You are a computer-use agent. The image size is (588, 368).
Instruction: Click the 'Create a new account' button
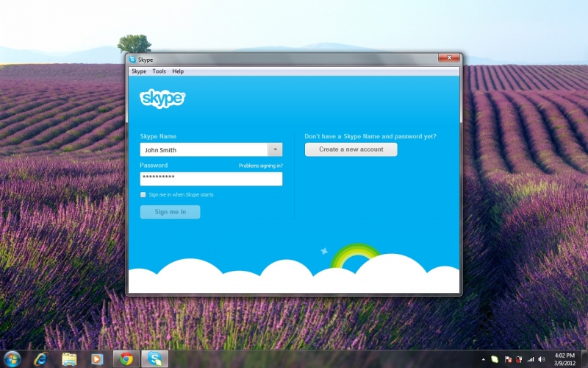pyautogui.click(x=351, y=149)
